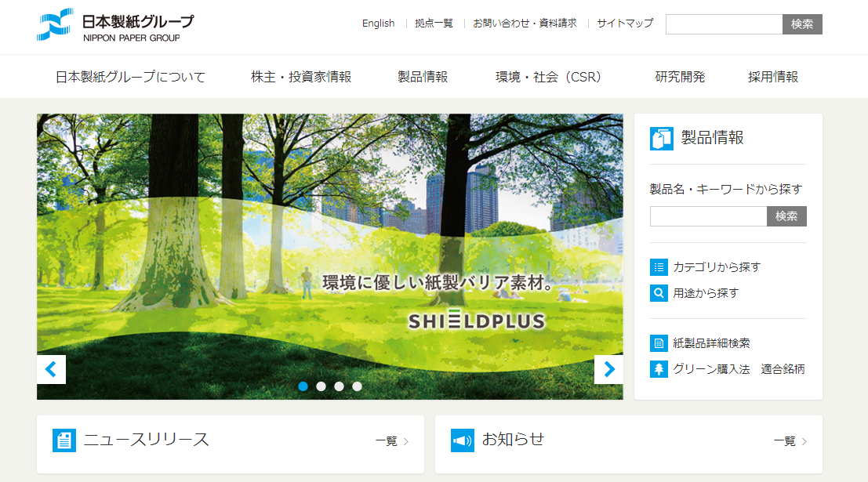This screenshot has height=482, width=868.
Task: Focus the product keyword search field
Action: point(709,216)
